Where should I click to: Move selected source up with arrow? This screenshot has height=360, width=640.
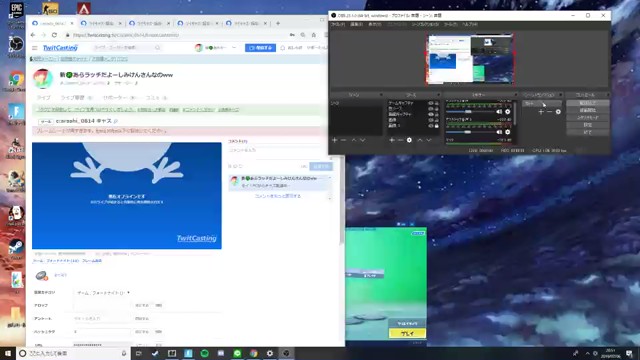tap(420, 140)
